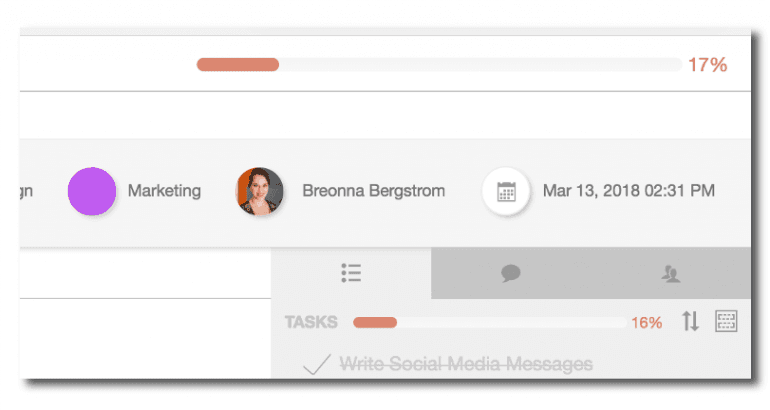Open the Mar 13, 2018 02:31 PM date
Screen dimensions: 770x410
click(628, 191)
